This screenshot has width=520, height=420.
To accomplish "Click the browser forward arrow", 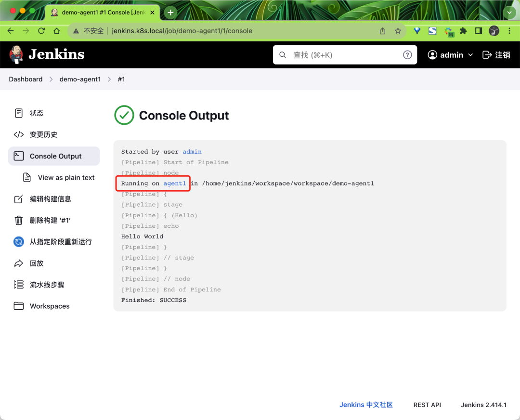I will (26, 31).
